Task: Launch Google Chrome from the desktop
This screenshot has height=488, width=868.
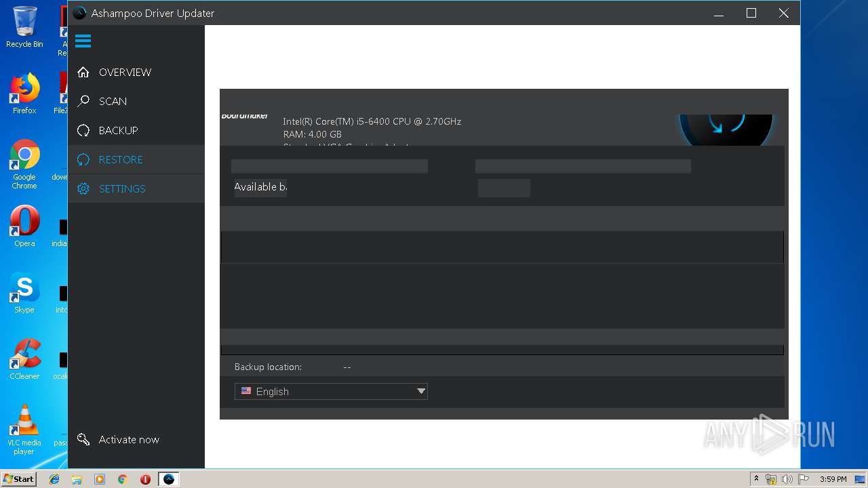Action: [24, 165]
